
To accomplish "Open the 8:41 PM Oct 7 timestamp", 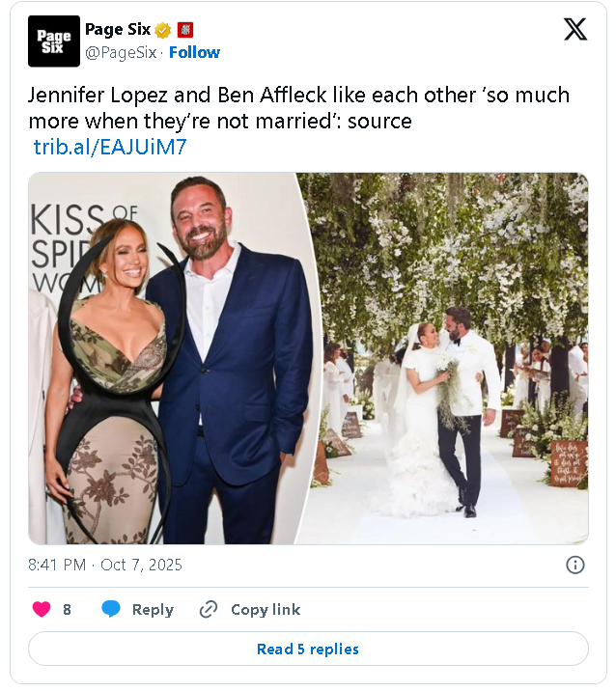I will (105, 565).
